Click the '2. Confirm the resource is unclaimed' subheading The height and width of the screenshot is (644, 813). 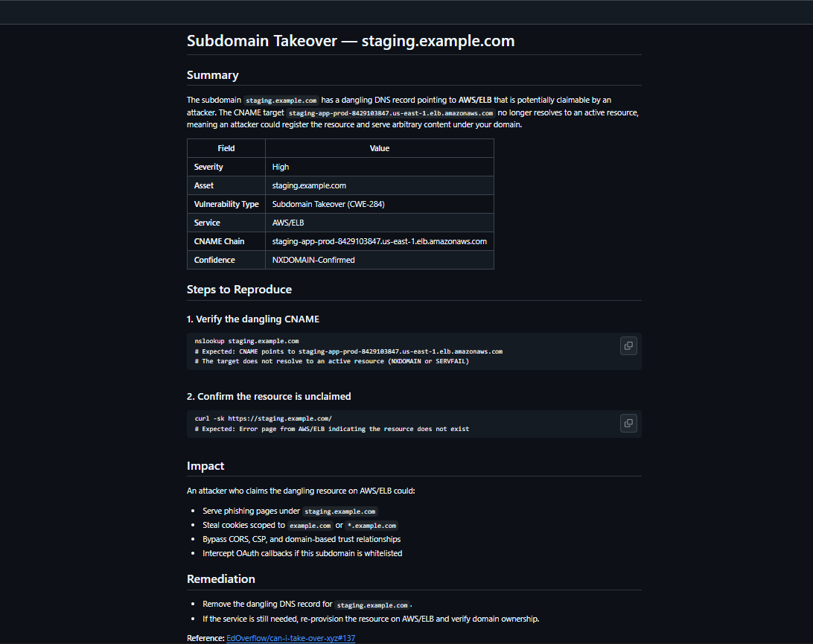[x=269, y=396]
